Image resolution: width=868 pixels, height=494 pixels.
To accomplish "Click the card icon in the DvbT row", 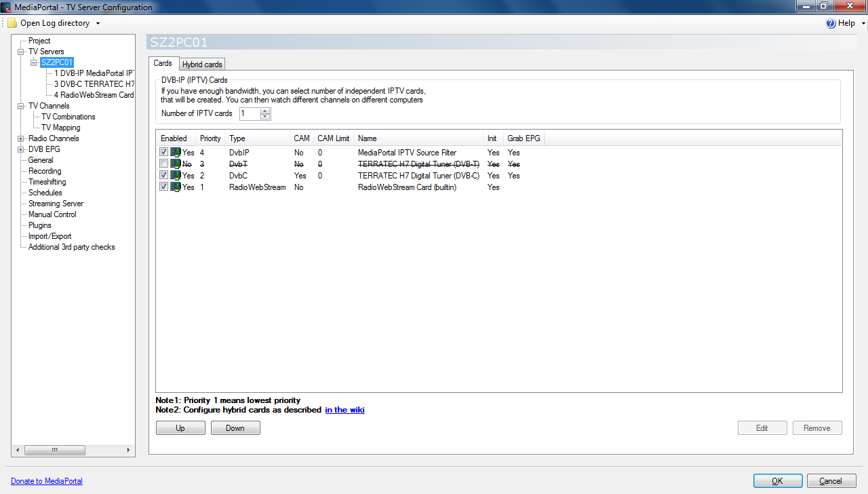I will 176,164.
